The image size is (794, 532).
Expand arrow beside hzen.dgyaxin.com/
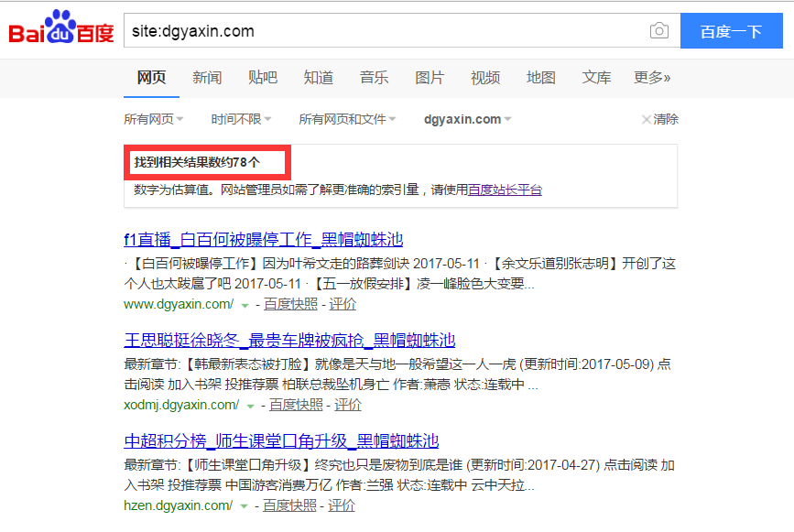(245, 506)
